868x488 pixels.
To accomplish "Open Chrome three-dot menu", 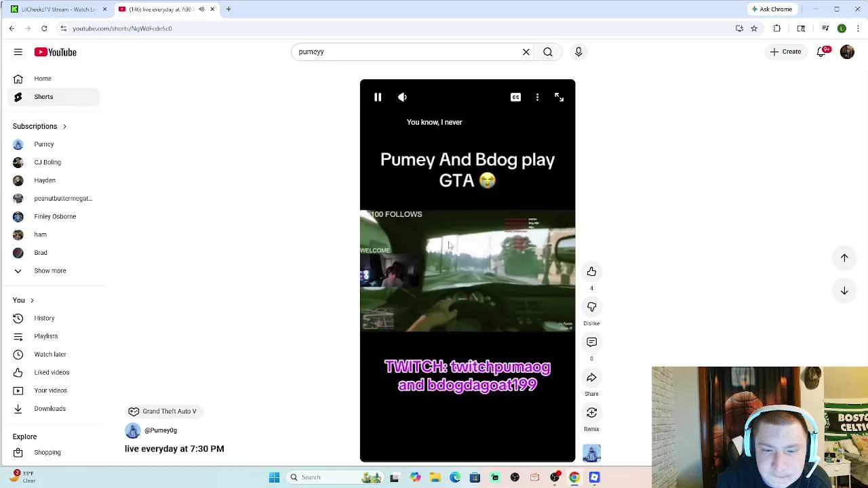I will (x=858, y=28).
